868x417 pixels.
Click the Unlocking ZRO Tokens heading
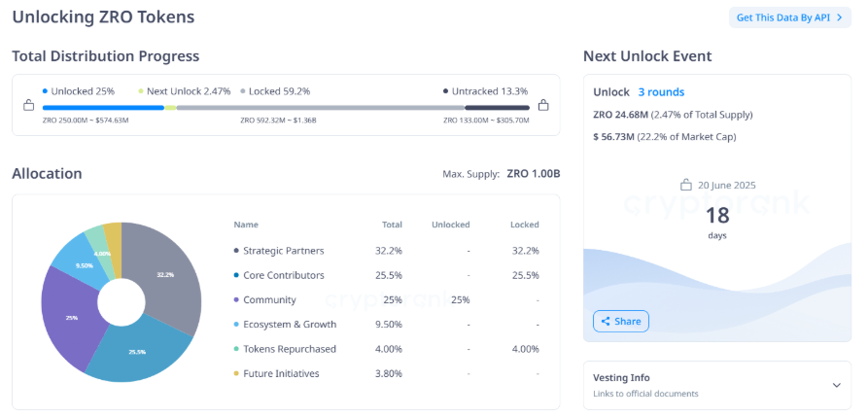103,17
